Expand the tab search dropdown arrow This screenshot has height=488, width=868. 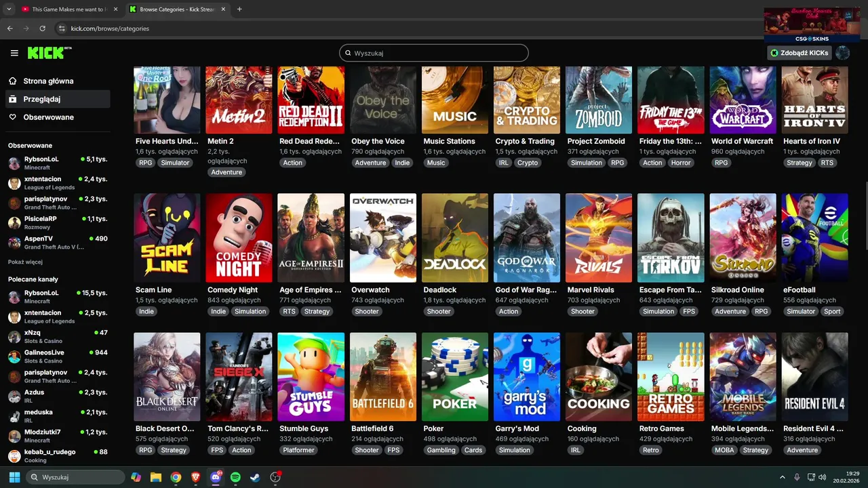point(8,9)
